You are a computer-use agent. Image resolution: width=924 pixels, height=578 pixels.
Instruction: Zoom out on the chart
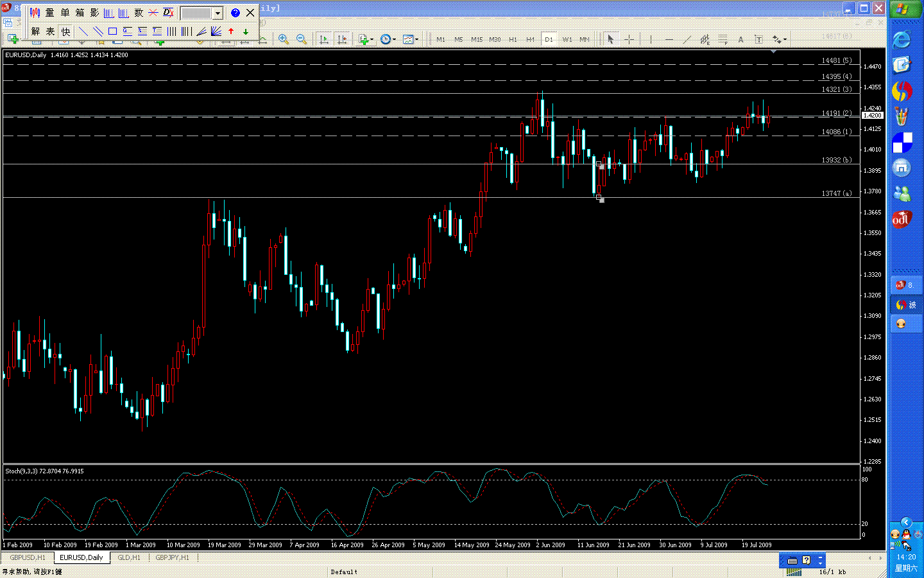pyautogui.click(x=302, y=39)
